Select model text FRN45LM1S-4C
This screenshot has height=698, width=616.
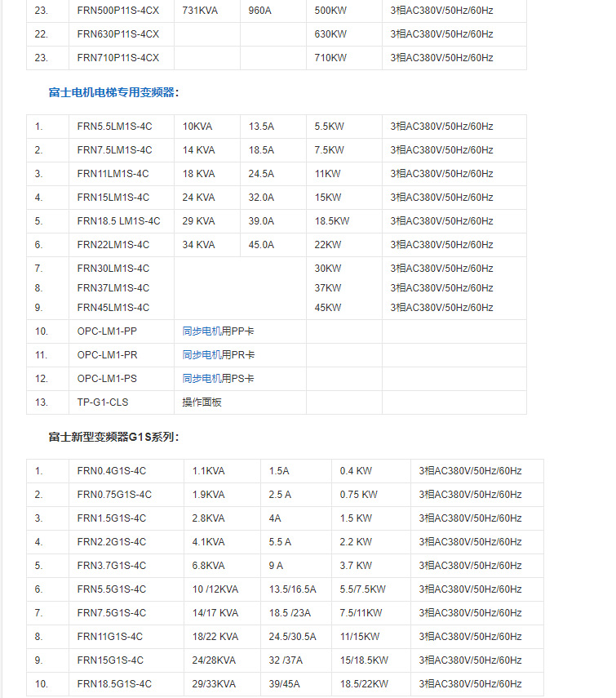coord(113,308)
